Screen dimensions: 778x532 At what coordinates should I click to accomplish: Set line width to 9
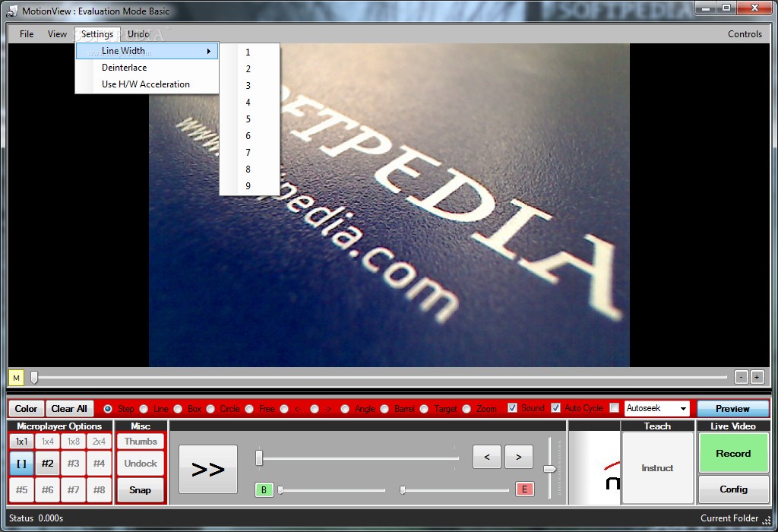click(x=250, y=185)
